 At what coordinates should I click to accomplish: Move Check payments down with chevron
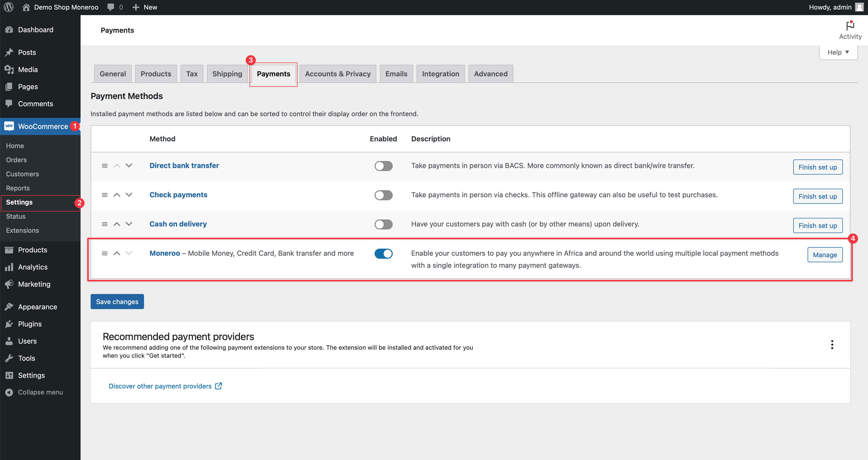[129, 194]
